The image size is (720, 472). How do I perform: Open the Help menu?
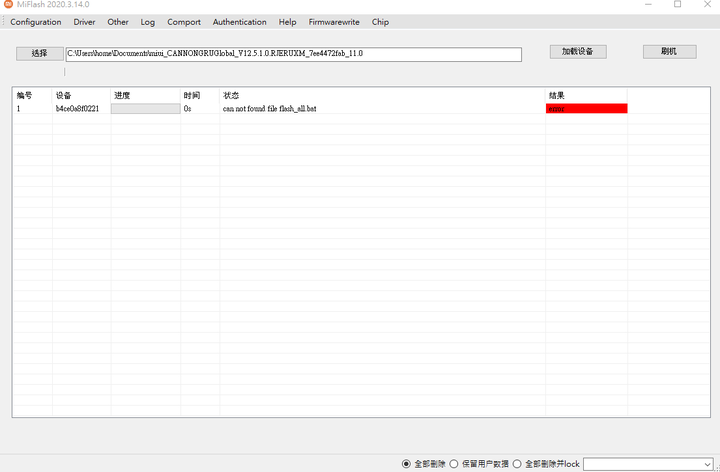287,22
